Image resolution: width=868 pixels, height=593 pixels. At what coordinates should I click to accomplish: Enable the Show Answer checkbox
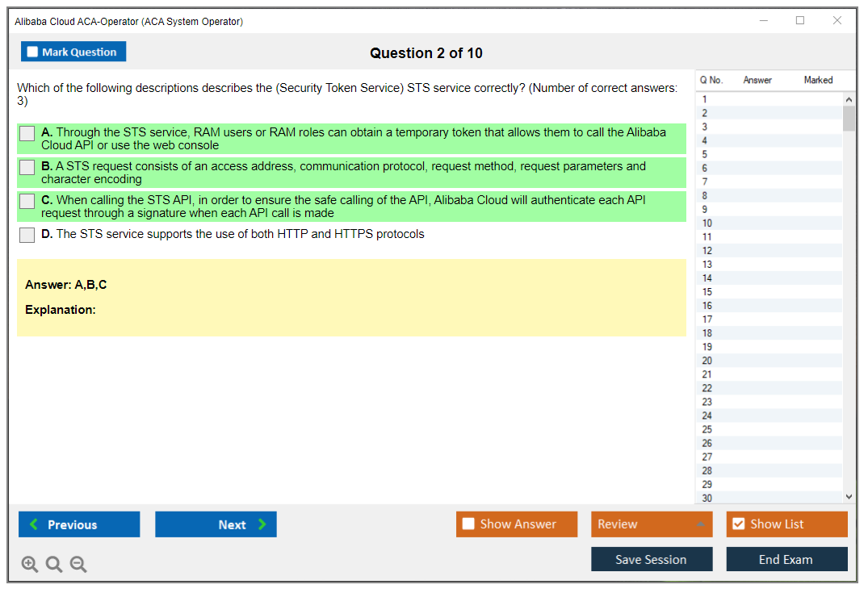coord(468,524)
